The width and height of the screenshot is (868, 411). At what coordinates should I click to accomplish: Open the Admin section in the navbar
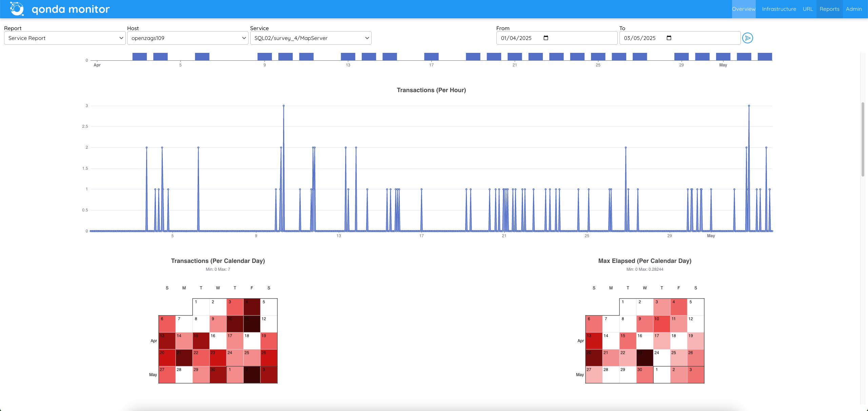point(854,9)
